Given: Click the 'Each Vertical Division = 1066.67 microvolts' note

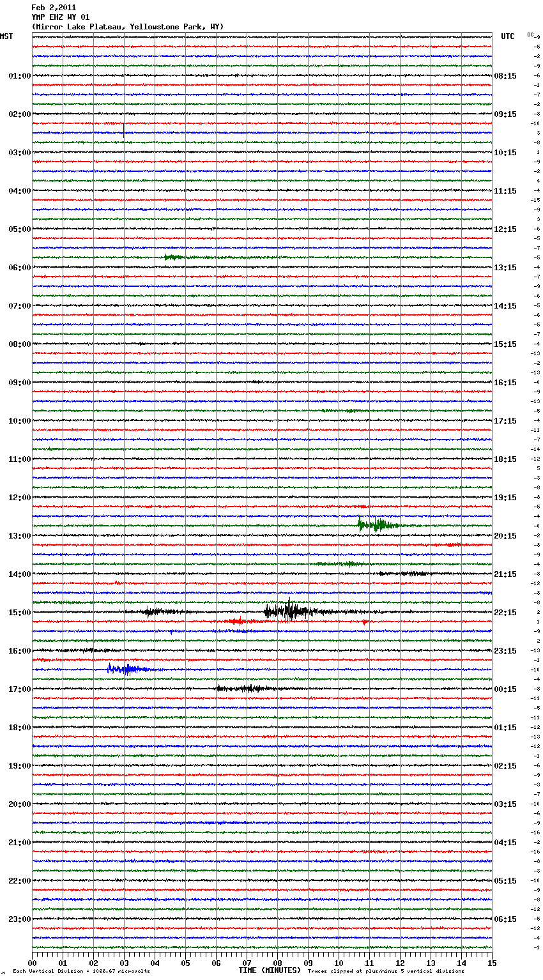Looking at the screenshot, I should click(x=81, y=971).
